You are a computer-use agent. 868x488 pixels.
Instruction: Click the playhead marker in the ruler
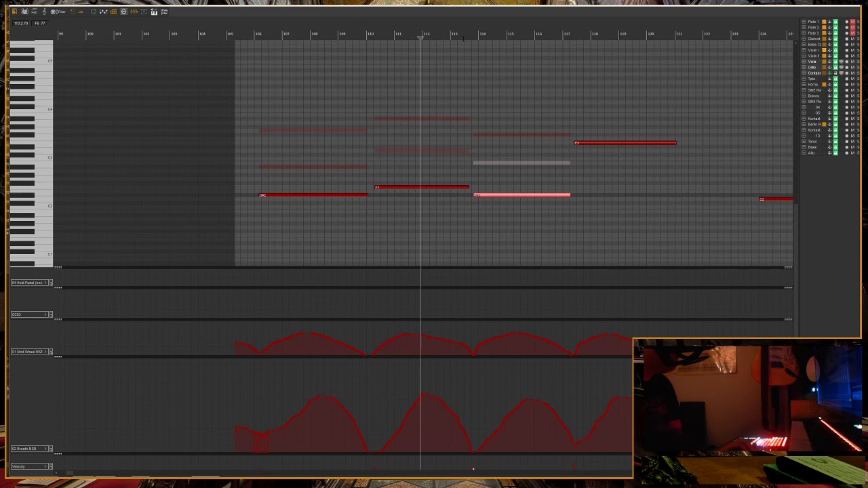pos(420,38)
